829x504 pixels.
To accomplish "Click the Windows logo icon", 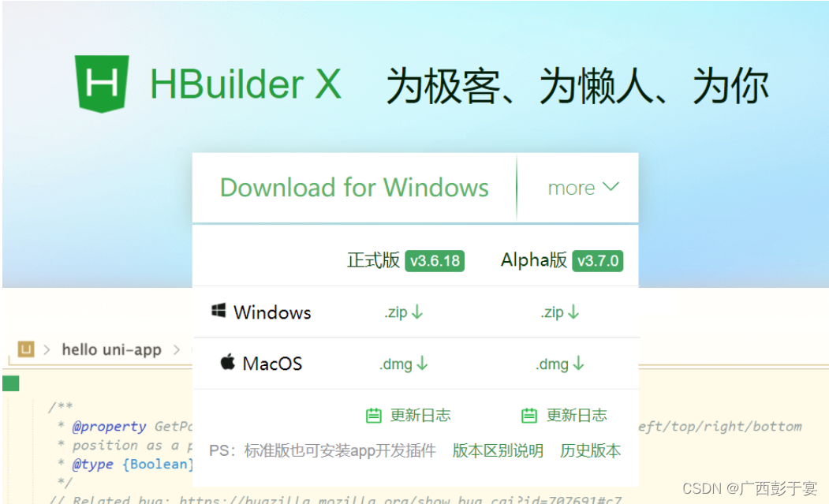I will point(218,311).
